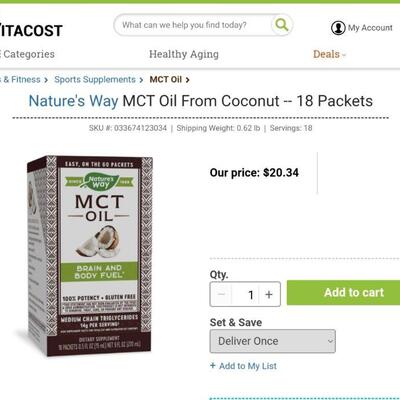Open the Healthy Aging menu item
Viewport: 400px width, 400px height.
point(184,54)
